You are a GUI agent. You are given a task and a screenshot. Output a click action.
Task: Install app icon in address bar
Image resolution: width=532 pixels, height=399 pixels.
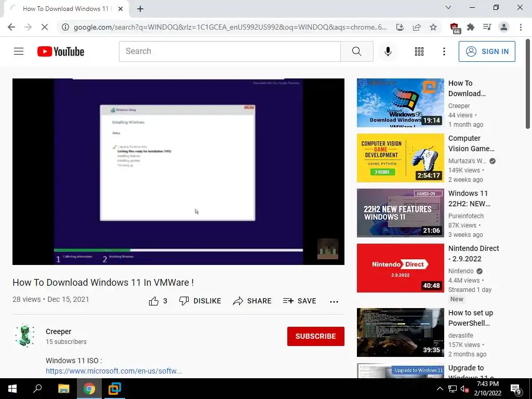click(x=400, y=27)
